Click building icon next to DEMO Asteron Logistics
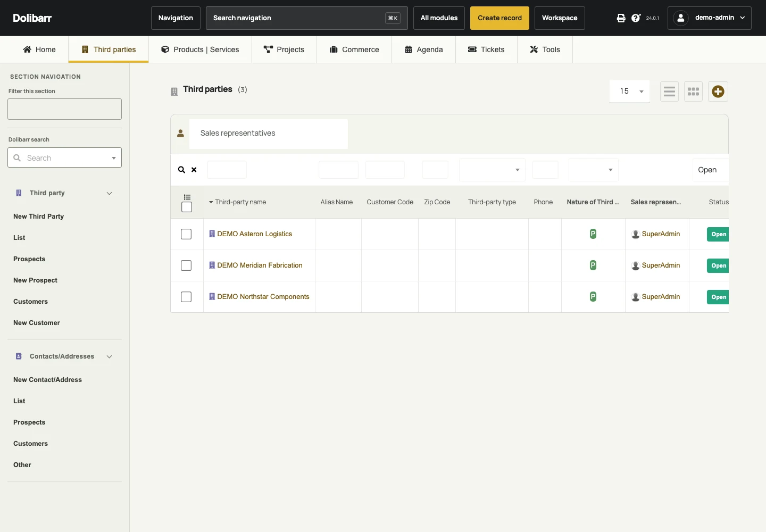Viewport: 766px width, 532px height. coord(212,234)
